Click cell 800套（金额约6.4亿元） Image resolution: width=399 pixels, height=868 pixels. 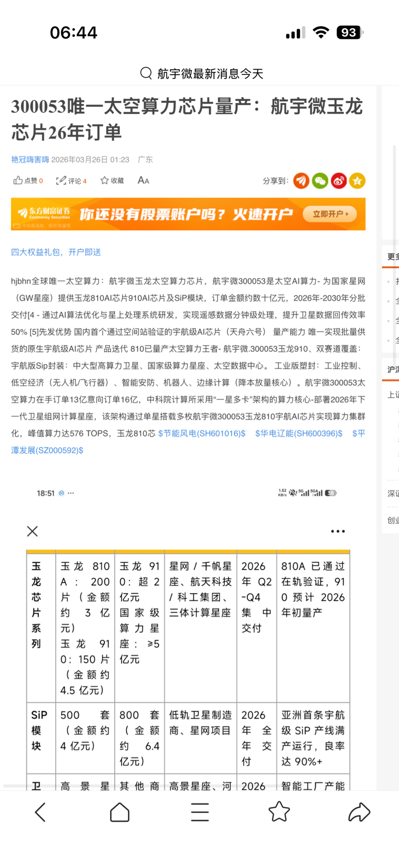[x=140, y=738]
